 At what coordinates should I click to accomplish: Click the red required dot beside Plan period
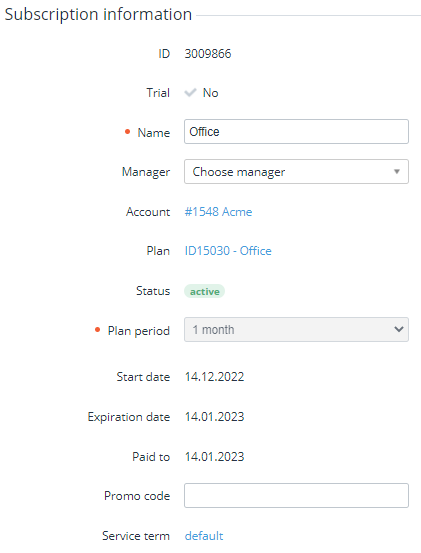click(x=98, y=330)
